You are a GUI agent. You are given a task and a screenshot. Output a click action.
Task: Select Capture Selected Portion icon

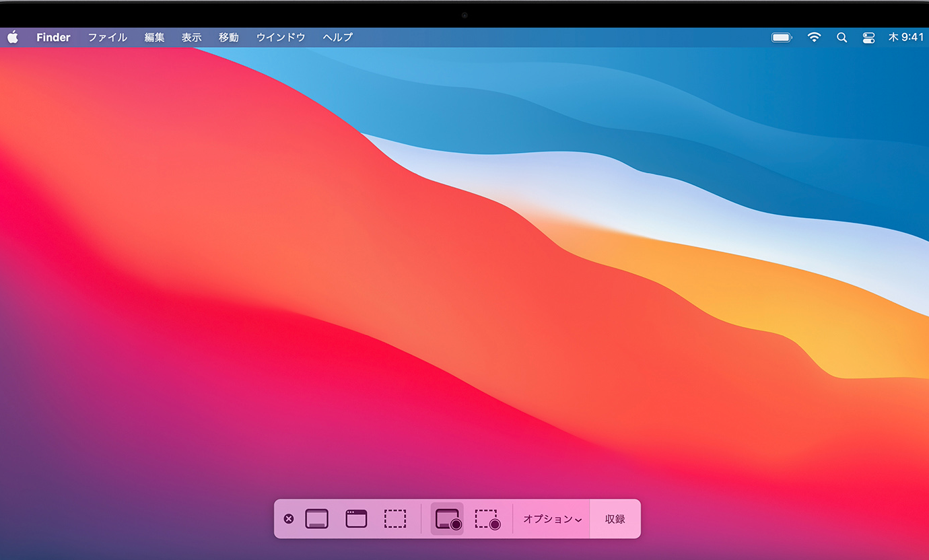[395, 519]
